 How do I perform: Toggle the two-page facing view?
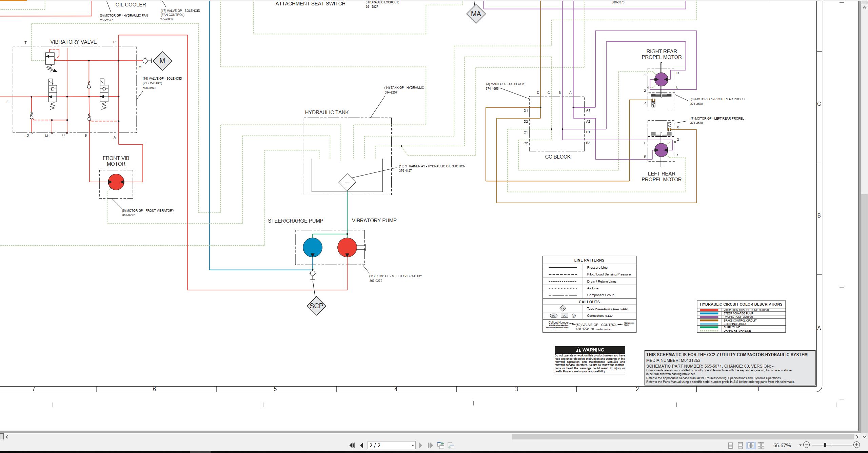pos(751,445)
